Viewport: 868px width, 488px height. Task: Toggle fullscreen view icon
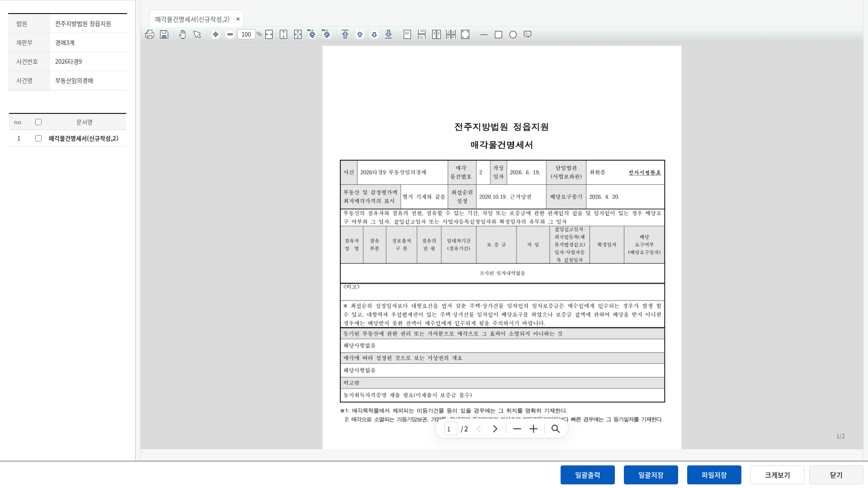[465, 34]
